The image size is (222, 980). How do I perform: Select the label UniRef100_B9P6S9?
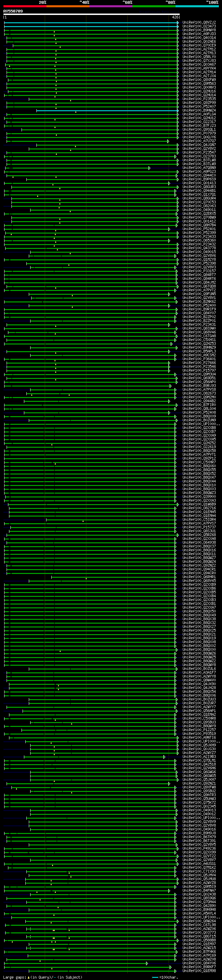coord(199,179)
